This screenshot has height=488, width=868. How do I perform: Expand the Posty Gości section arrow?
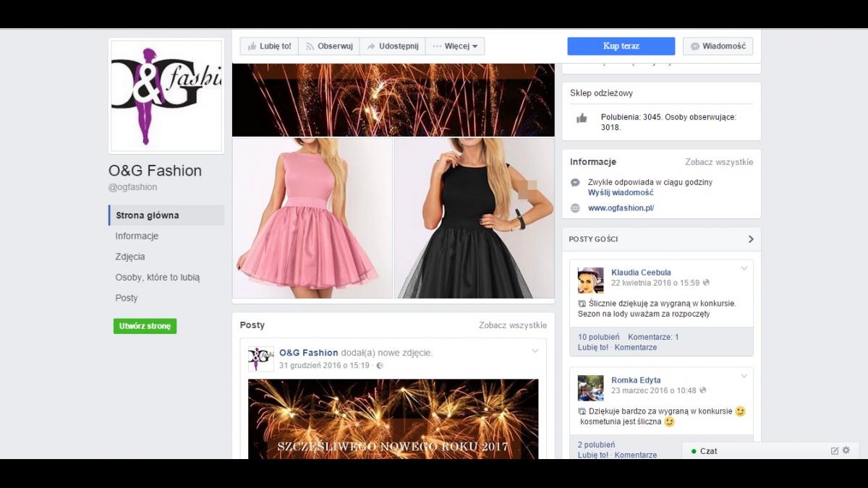[751, 239]
